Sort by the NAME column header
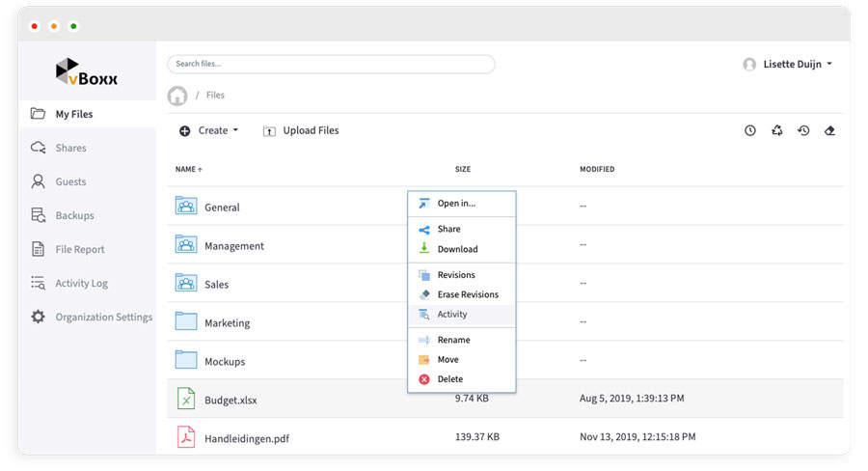 point(189,169)
